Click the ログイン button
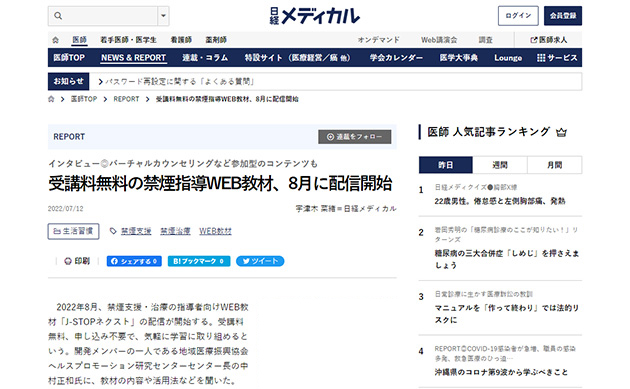 coord(518,16)
